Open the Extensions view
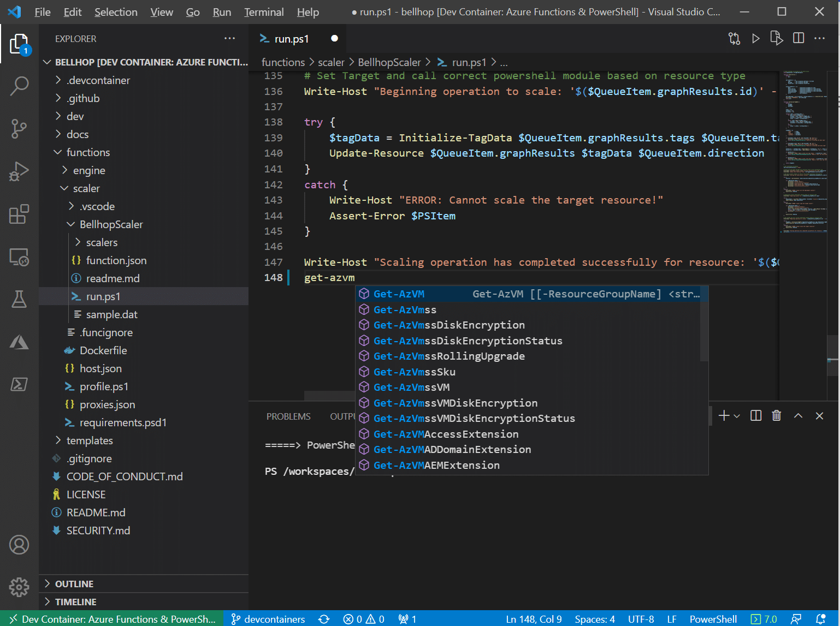Viewport: 840px width, 626px height. tap(20, 214)
